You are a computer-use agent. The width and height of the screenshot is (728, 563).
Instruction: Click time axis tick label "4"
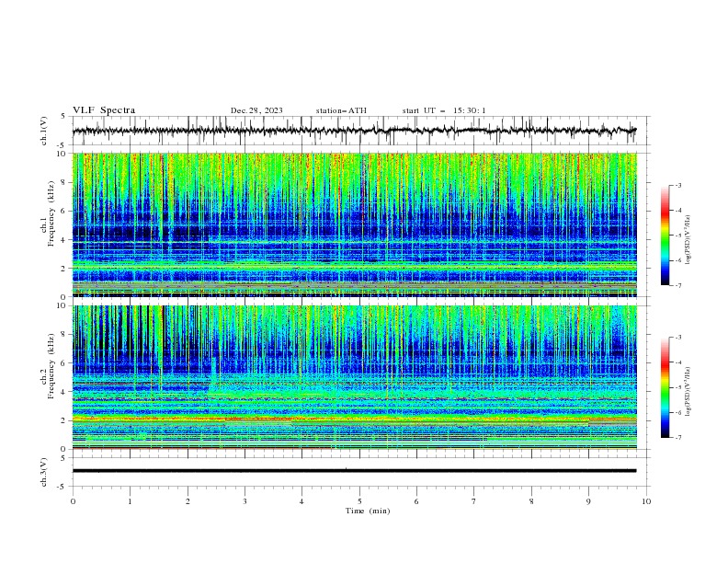pos(301,501)
